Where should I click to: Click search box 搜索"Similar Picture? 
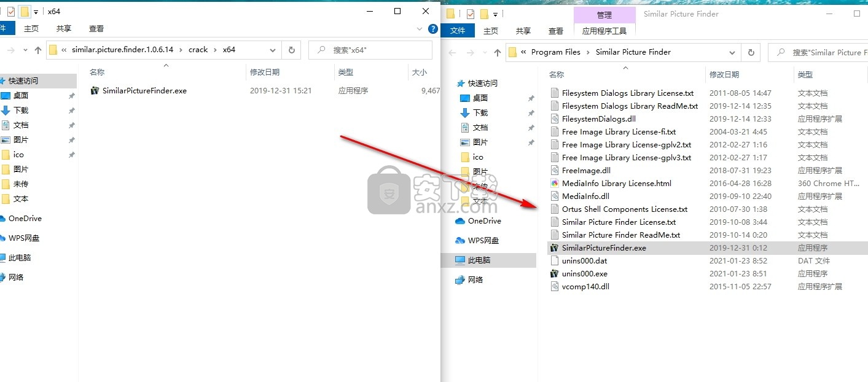pyautogui.click(x=818, y=53)
